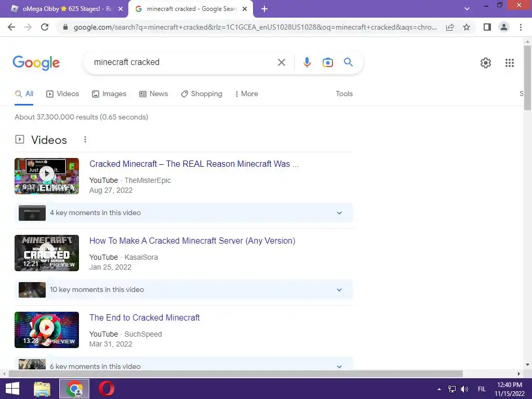Search by image with the camera icon
The image size is (532, 399).
pos(327,62)
